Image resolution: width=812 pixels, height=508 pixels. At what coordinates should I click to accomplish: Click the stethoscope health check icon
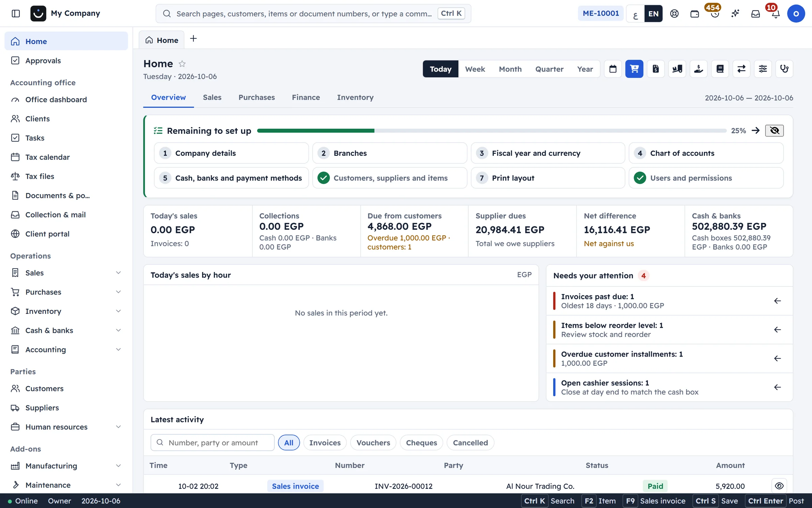[x=784, y=69]
